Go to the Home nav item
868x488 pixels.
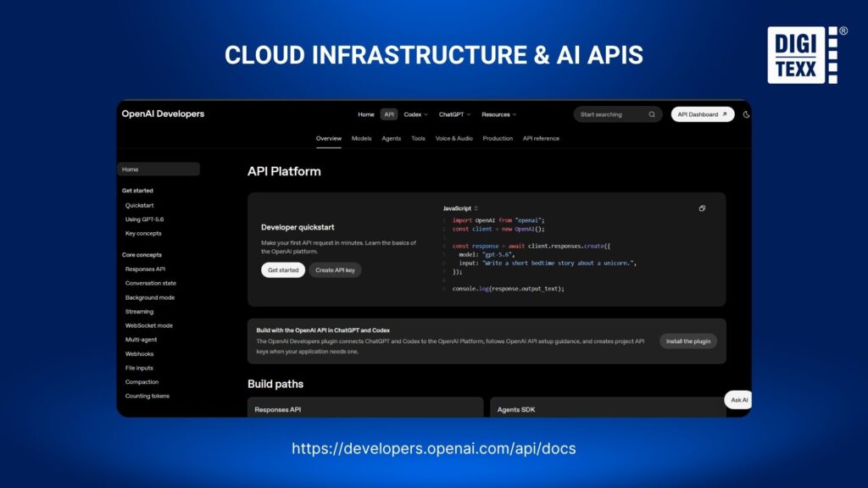[x=366, y=114]
